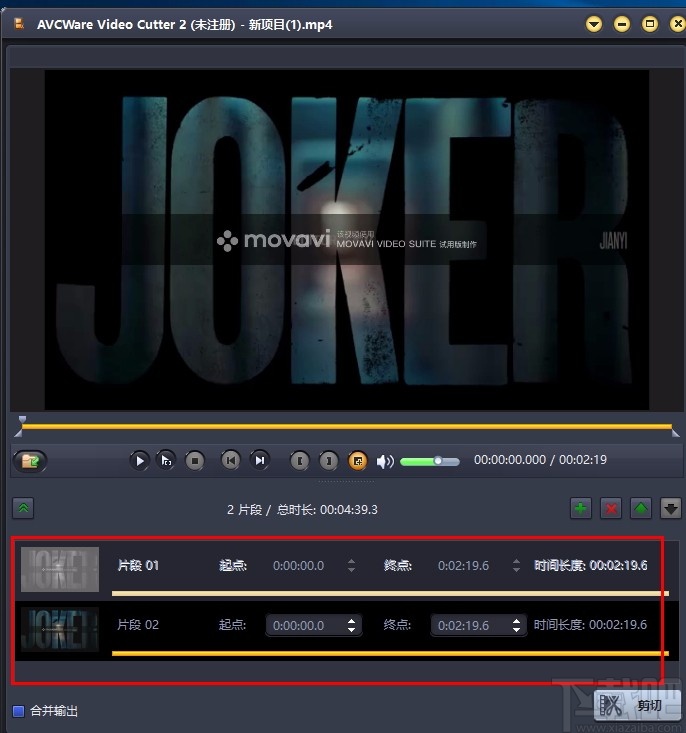Step to the previous frame
The image size is (686, 733).
pyautogui.click(x=231, y=460)
